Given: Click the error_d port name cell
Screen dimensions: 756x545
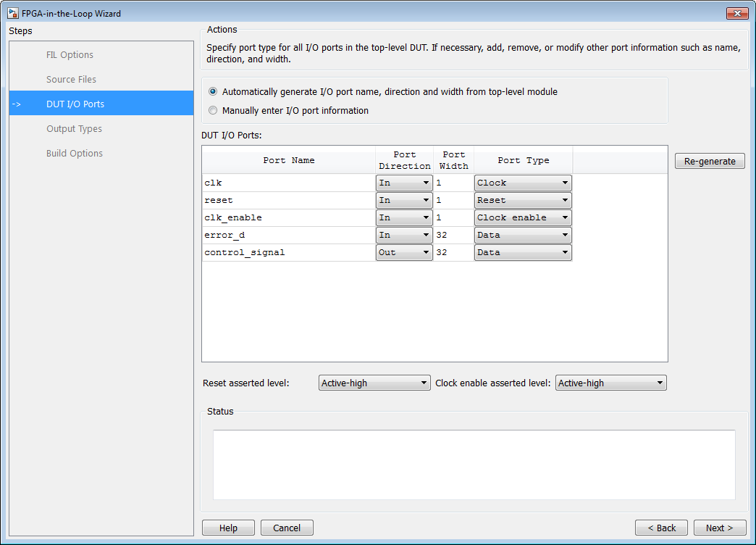Looking at the screenshot, I should pyautogui.click(x=288, y=236).
